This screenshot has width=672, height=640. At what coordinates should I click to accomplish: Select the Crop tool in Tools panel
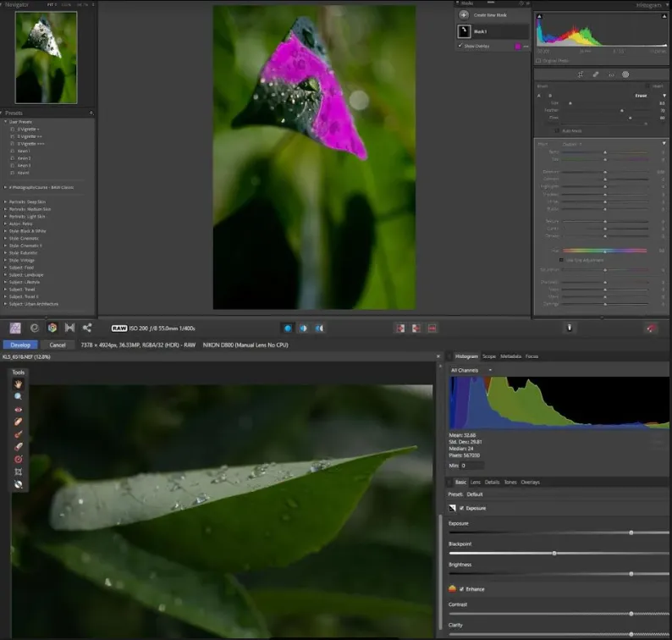click(x=18, y=472)
